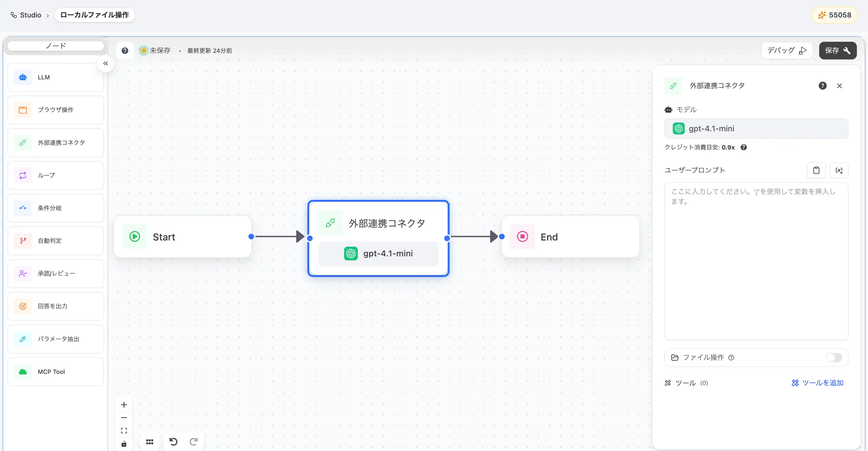This screenshot has height=451, width=868.
Task: Click the undo arrow above the canvas controls
Action: pyautogui.click(x=174, y=441)
